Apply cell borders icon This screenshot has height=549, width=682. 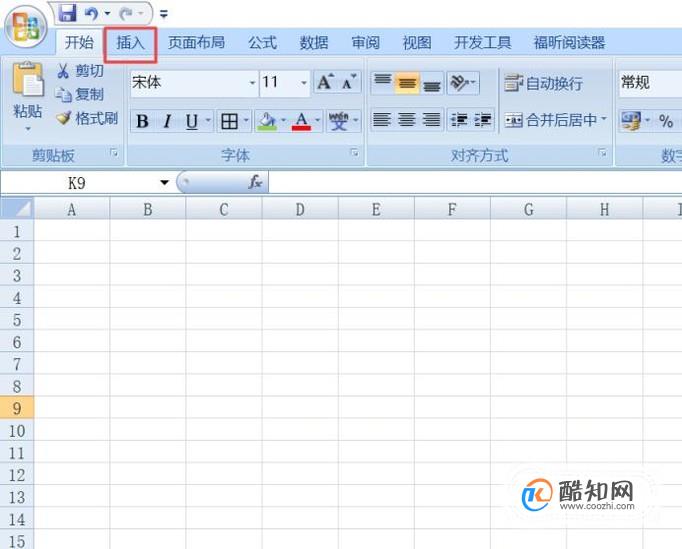click(229, 121)
